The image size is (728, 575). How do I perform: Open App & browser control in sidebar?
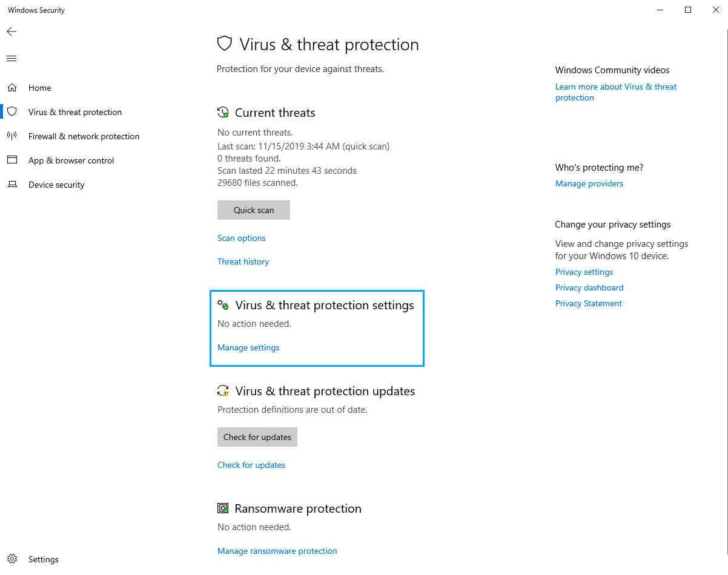pyautogui.click(x=71, y=160)
